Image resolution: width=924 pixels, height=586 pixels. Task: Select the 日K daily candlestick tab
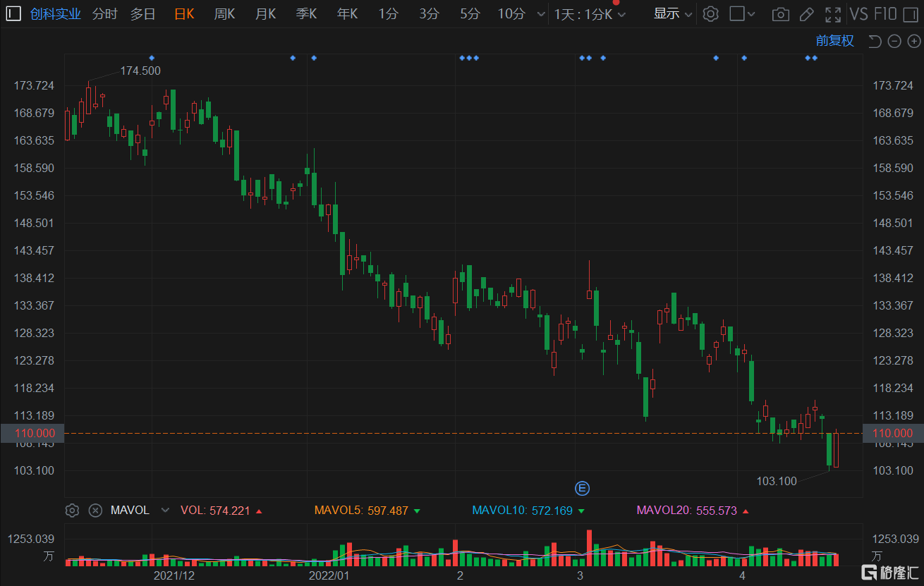point(184,13)
